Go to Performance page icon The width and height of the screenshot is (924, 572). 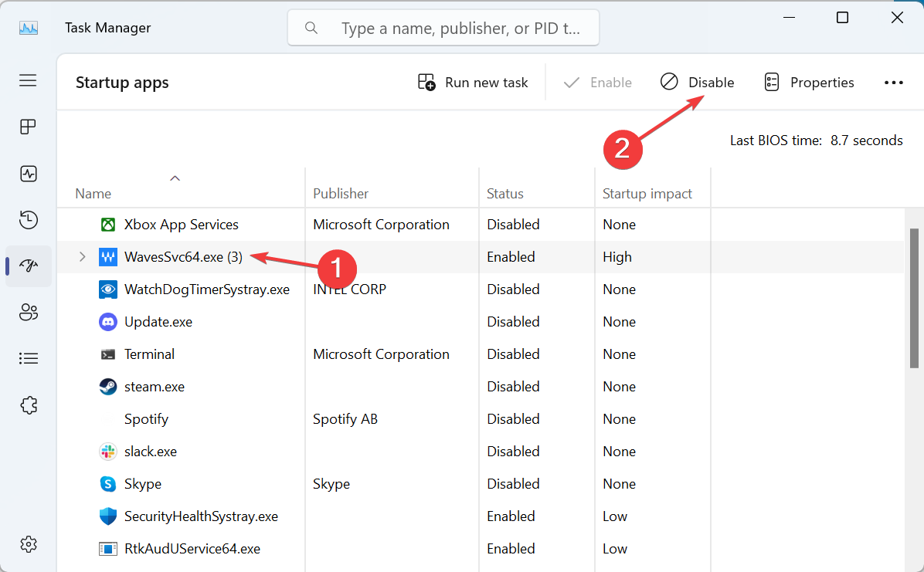(x=29, y=174)
